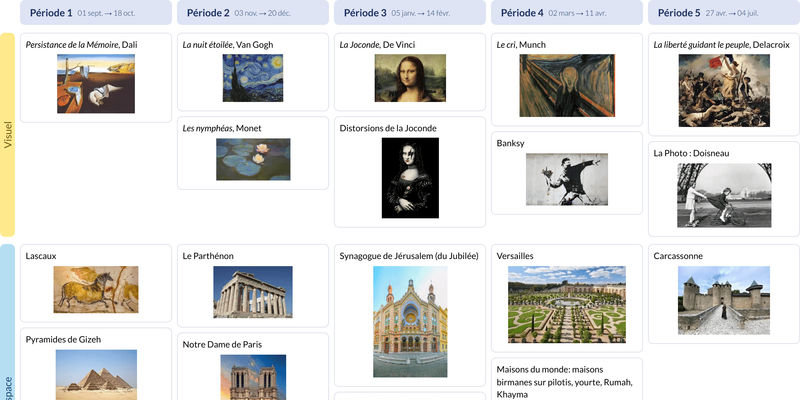This screenshot has width=800, height=400.
Task: Click the '27 avr. → 04 juil.' date range
Action: (x=732, y=13)
